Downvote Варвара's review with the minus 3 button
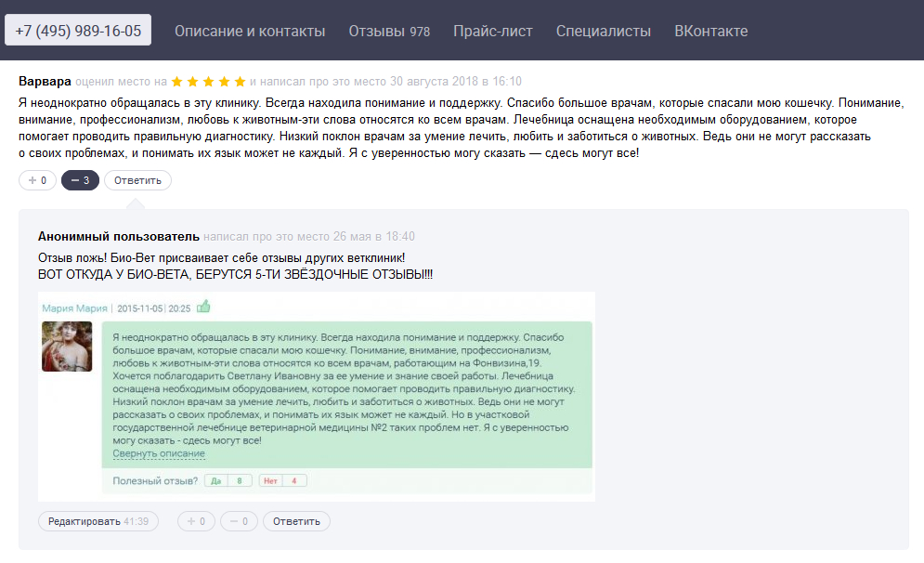This screenshot has width=924, height=563. [80, 180]
